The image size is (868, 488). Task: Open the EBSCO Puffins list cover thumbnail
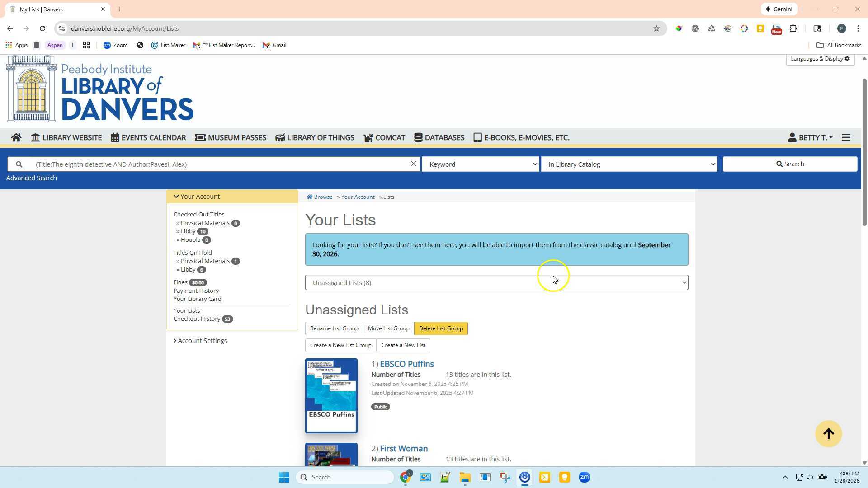click(331, 395)
